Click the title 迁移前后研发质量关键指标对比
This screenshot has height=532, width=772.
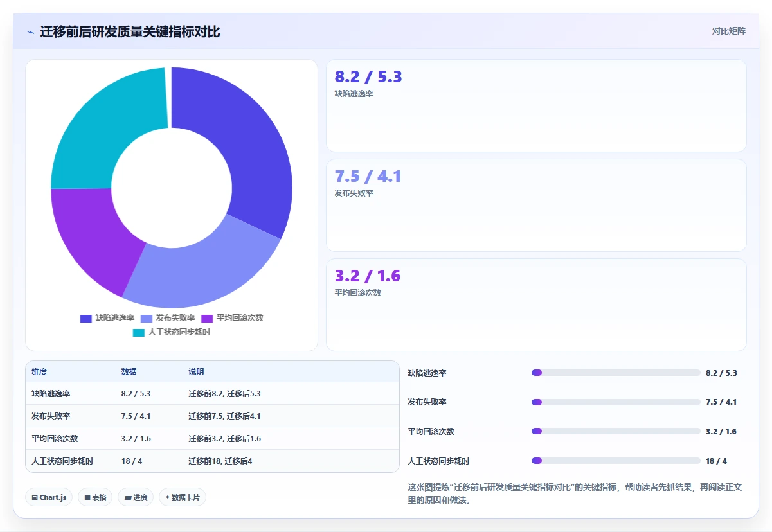130,32
